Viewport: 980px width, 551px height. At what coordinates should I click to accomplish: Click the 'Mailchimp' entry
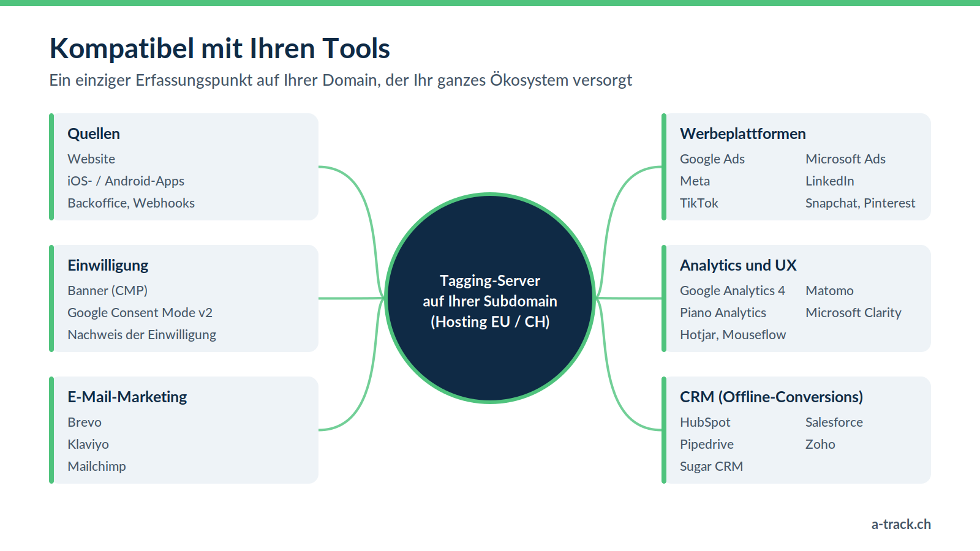pyautogui.click(x=97, y=466)
